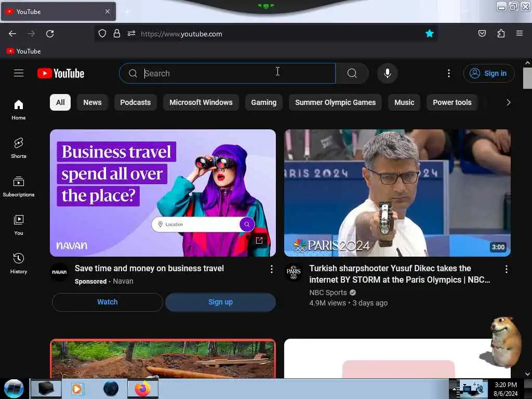The height and width of the screenshot is (399, 532).
Task: Toggle the bookmark star
Action: pyautogui.click(x=430, y=33)
